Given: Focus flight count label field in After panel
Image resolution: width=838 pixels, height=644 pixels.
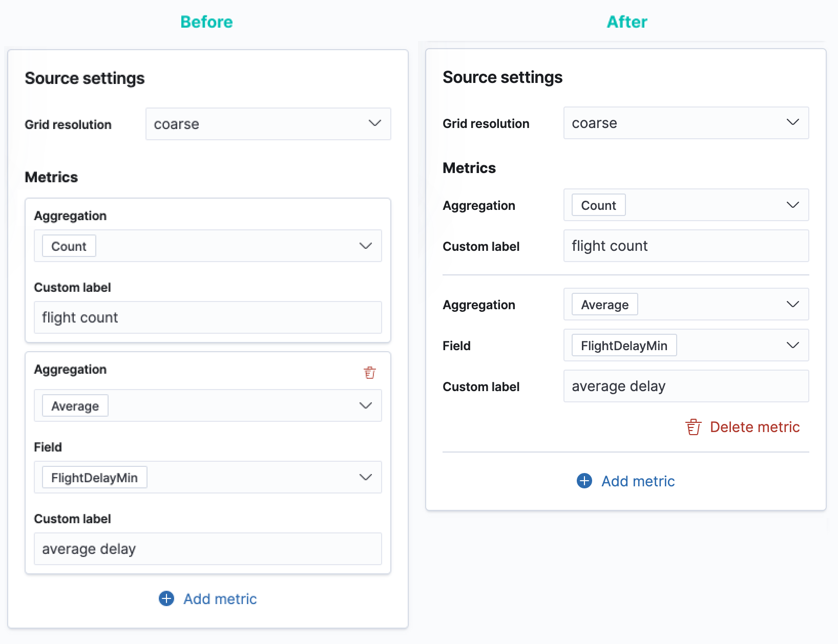Looking at the screenshot, I should 686,246.
